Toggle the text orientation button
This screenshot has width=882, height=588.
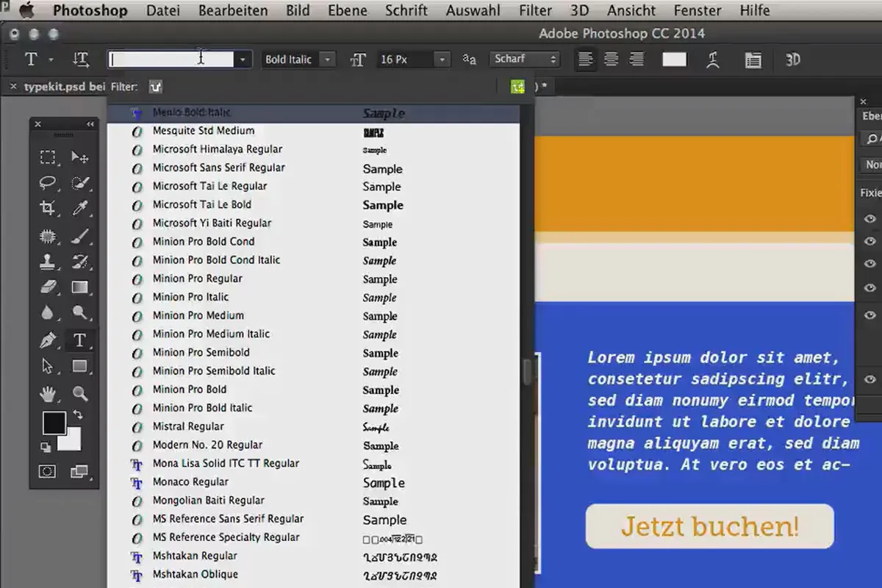pyautogui.click(x=80, y=60)
